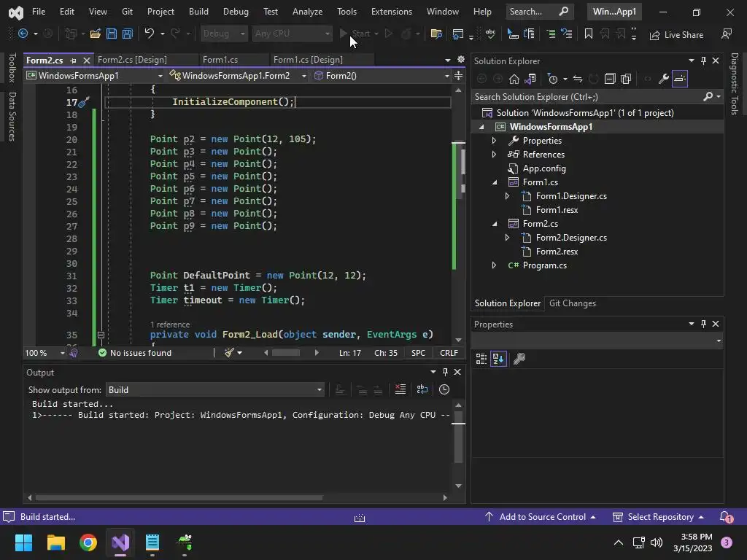The width and height of the screenshot is (747, 560).
Task: Click the Save All toolbar icon
Action: [127, 34]
